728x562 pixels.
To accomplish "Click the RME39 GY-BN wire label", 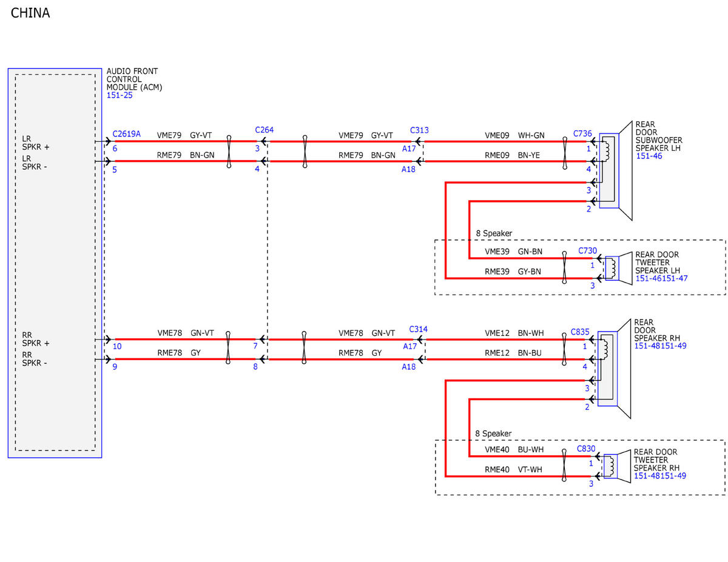I will (513, 272).
